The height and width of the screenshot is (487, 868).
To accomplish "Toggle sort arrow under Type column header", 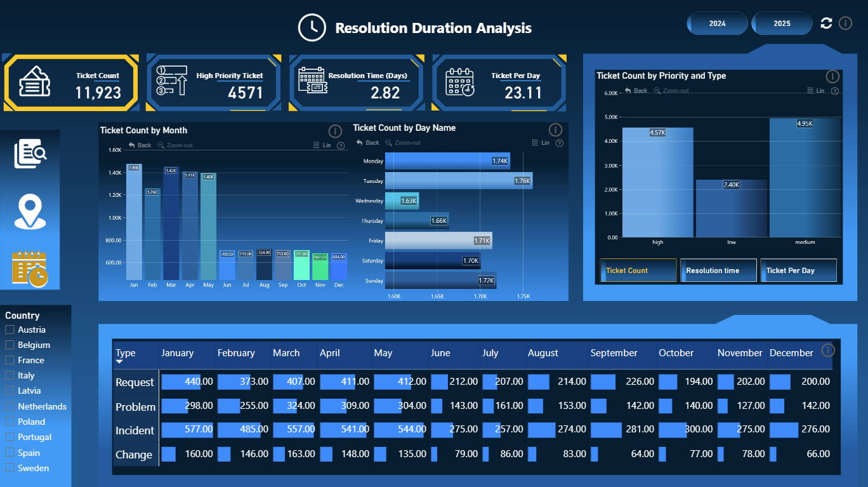I will click(119, 362).
